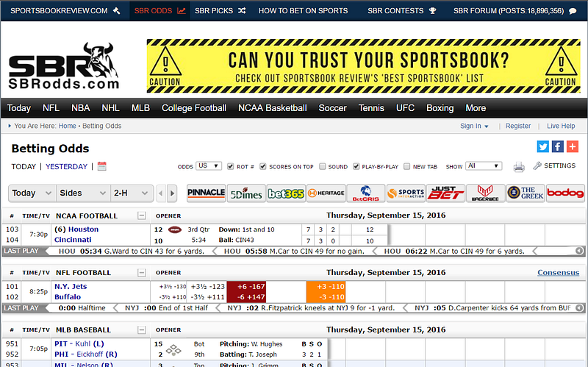Image resolution: width=588 pixels, height=367 pixels.
Task: Open the 2-H period dropdown
Action: [x=132, y=193]
